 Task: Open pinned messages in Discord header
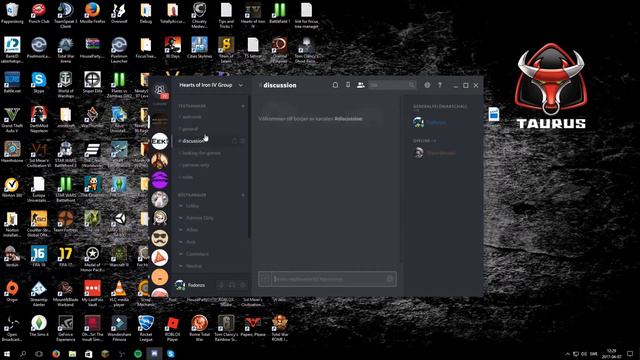tap(348, 85)
